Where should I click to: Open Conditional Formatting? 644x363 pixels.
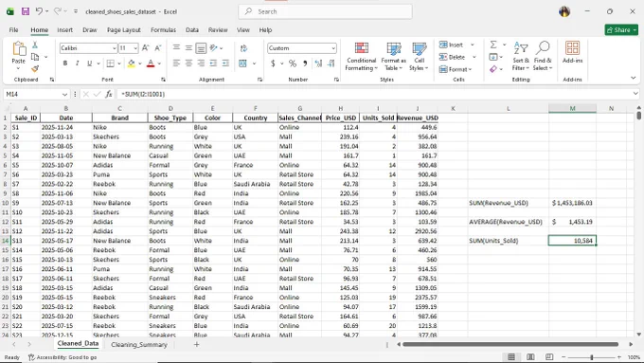361,56
